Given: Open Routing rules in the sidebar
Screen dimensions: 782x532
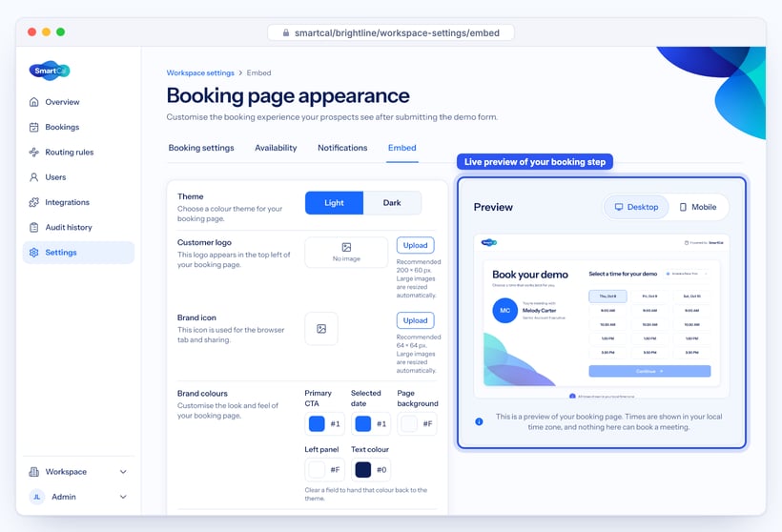Looking at the screenshot, I should [x=78, y=153].
